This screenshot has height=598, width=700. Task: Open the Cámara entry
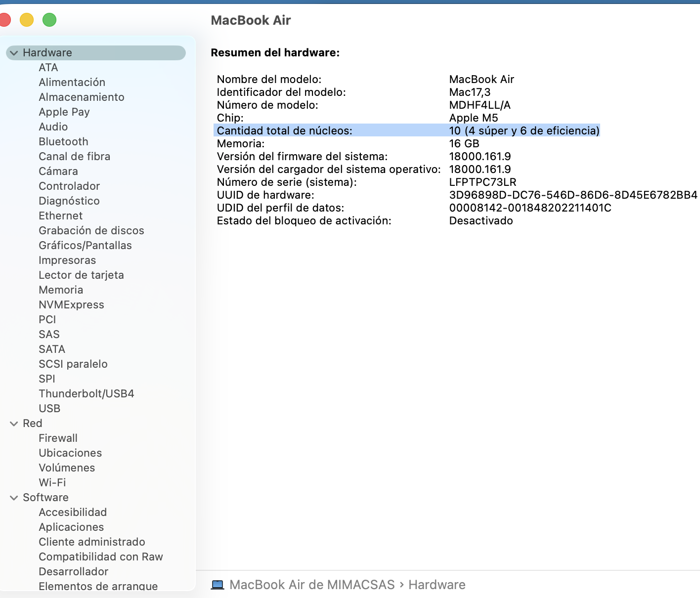(58, 171)
